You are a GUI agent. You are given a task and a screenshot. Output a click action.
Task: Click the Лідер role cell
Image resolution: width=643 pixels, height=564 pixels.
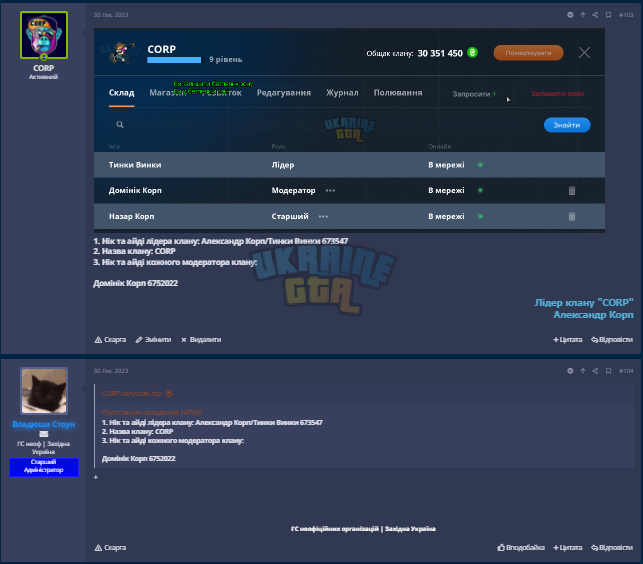283,165
